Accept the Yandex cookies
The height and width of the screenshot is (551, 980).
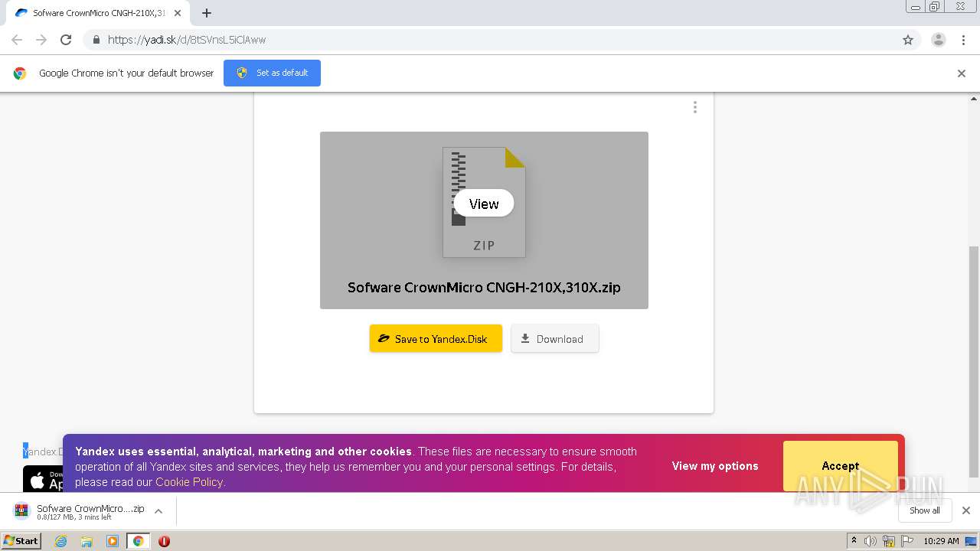[x=841, y=465]
